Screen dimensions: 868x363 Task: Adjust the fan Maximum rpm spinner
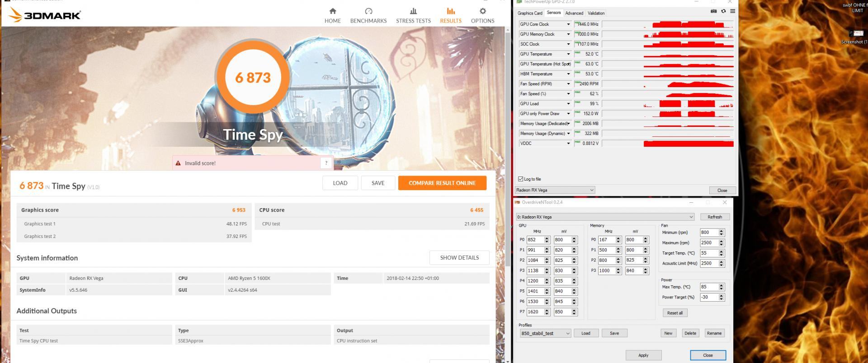(x=721, y=242)
